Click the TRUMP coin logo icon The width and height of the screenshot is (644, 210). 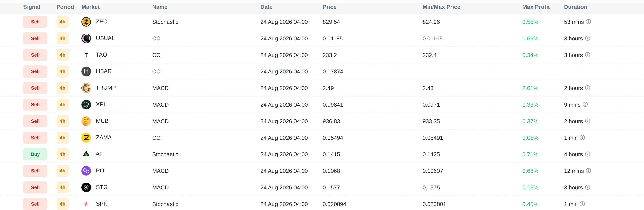[86, 88]
